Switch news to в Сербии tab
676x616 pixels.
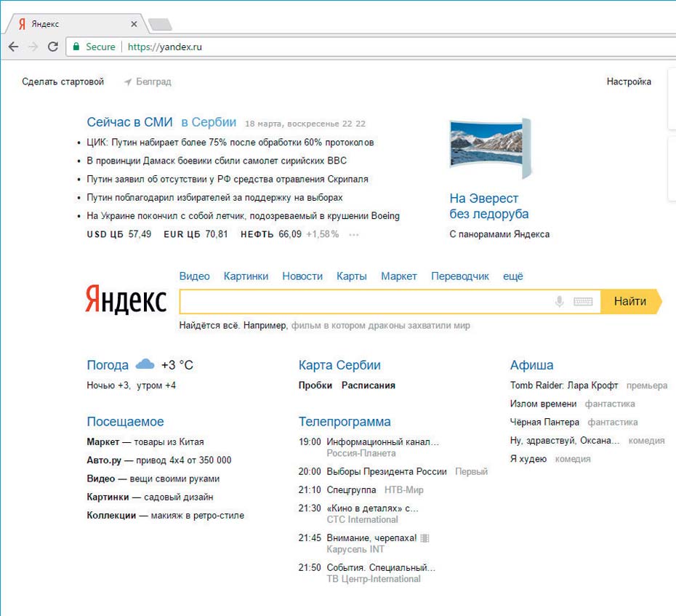tap(209, 122)
